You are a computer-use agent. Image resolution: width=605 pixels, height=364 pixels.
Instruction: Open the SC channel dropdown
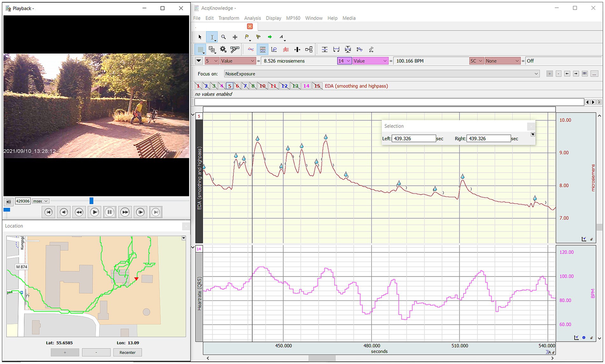[476, 61]
